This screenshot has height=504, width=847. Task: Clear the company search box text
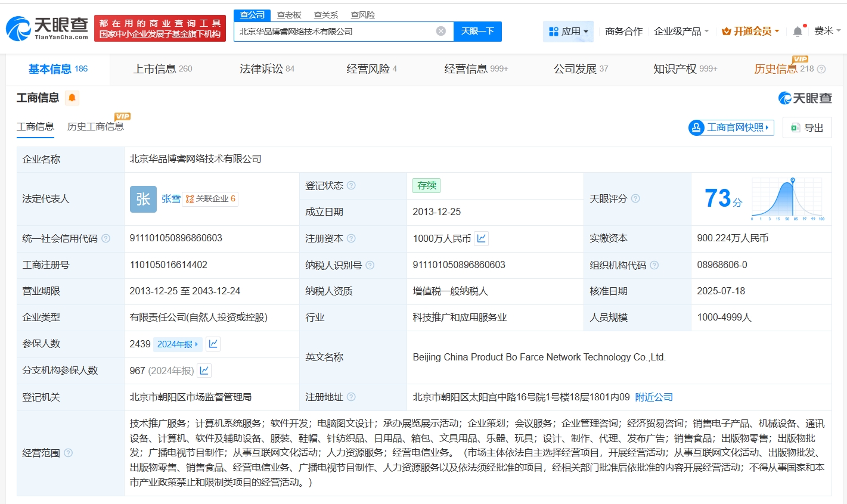click(440, 31)
